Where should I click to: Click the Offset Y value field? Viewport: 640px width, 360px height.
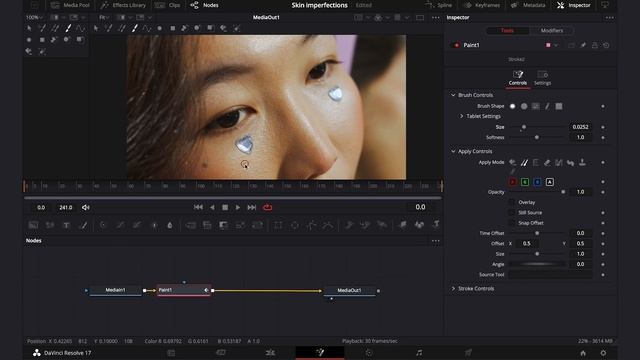click(x=580, y=244)
